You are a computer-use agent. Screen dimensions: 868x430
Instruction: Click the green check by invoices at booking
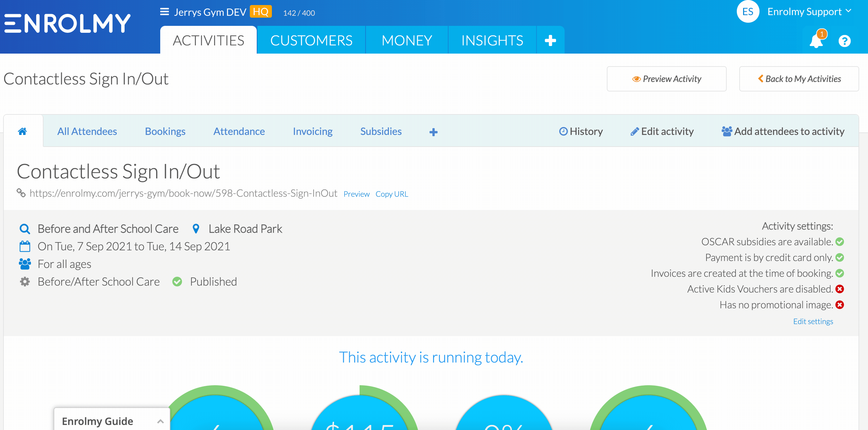(x=840, y=273)
